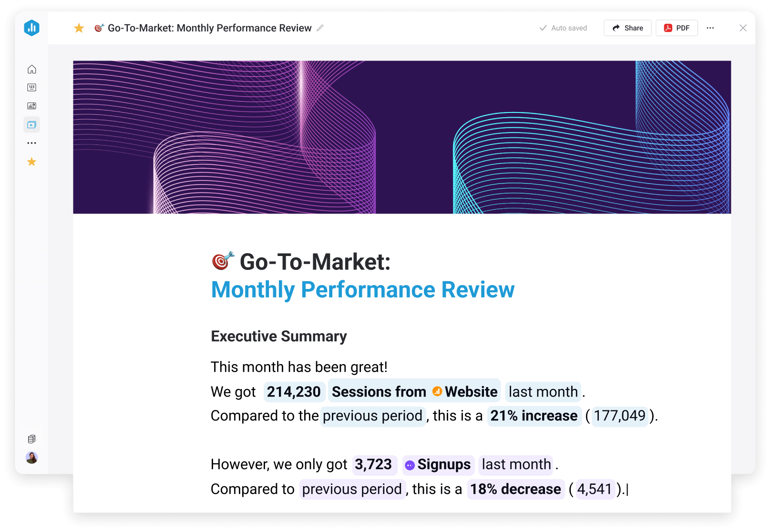Screen dimensions: 771x532
Task: Open the 'previous period' comparison chip
Action: pos(373,416)
